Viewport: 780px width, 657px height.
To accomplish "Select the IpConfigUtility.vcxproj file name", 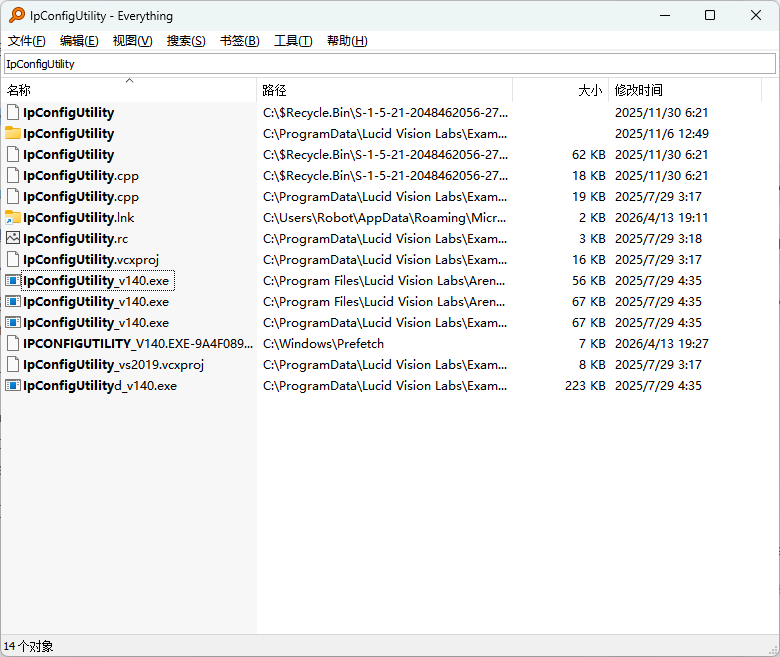I will (x=91, y=260).
